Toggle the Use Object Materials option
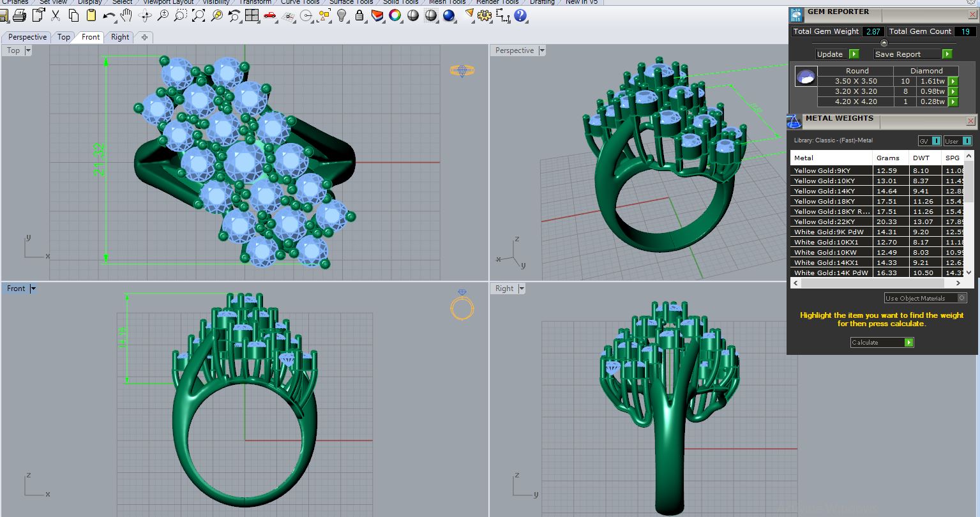The width and height of the screenshot is (980, 517). [926, 298]
